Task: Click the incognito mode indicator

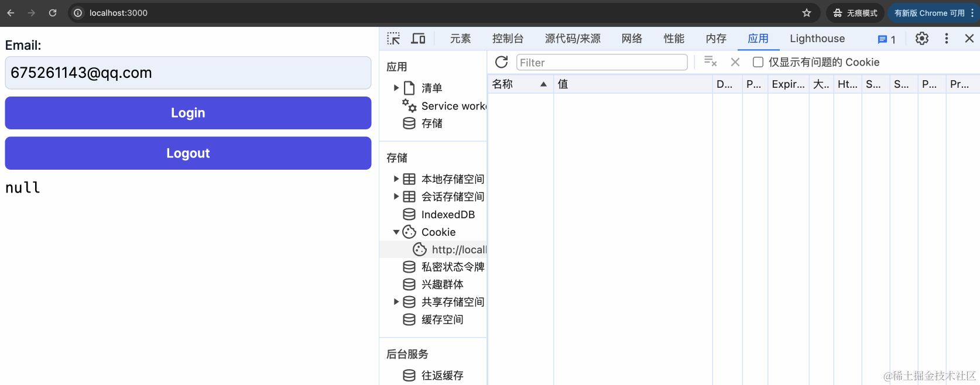Action: click(855, 13)
